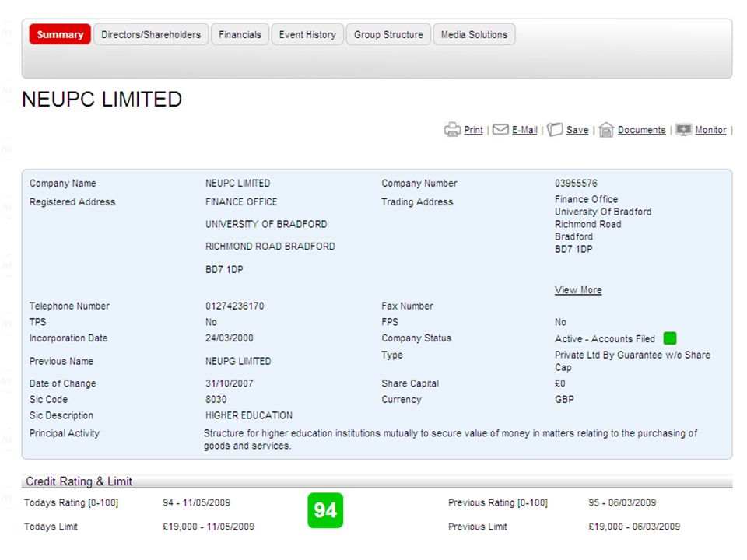The image size is (747, 560).
Task: Open the Documents link
Action: click(642, 130)
